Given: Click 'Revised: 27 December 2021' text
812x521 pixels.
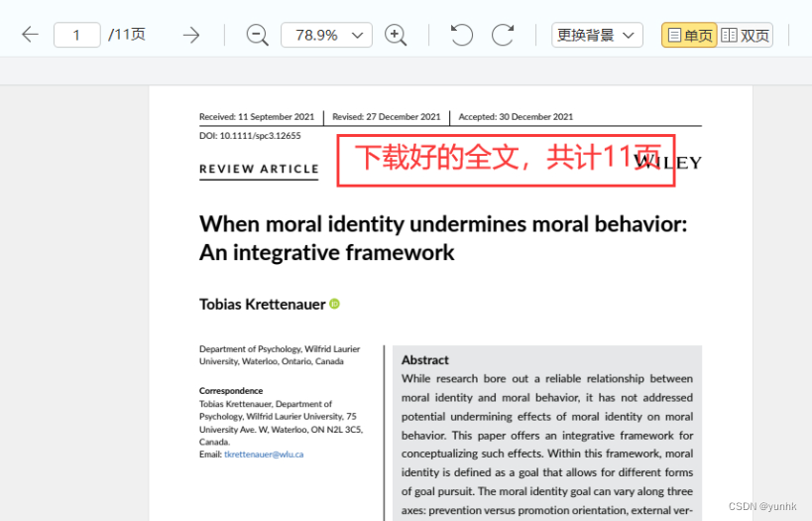Looking at the screenshot, I should pyautogui.click(x=387, y=117).
